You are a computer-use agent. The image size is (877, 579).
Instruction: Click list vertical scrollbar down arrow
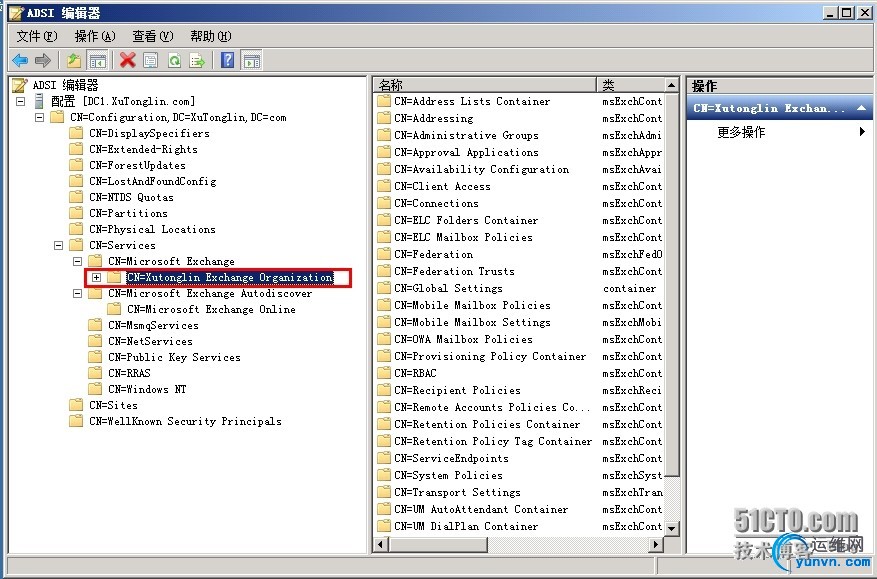672,527
